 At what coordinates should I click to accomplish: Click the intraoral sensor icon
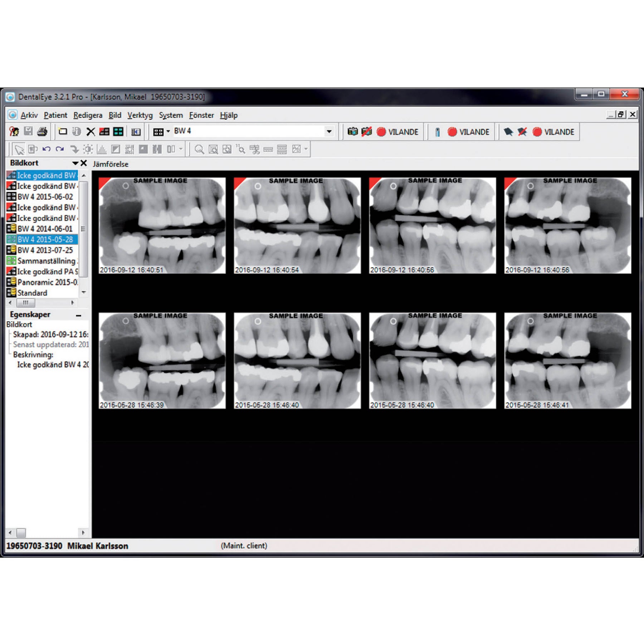click(x=437, y=132)
